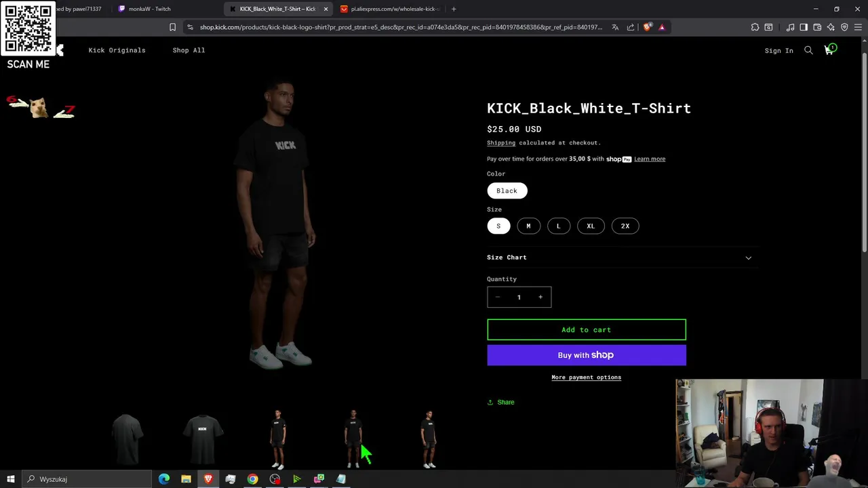This screenshot has width=868, height=488.
Task: Click the Brave Shields lion icon
Action: (x=648, y=27)
